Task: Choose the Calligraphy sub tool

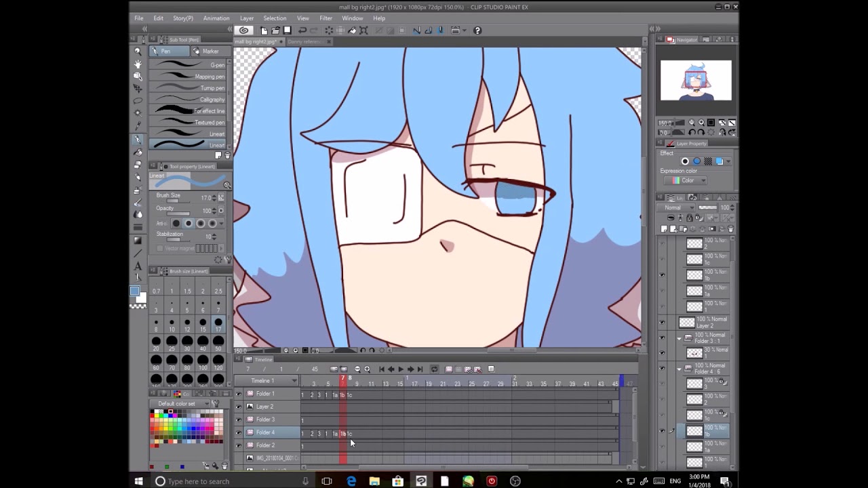Action: [x=188, y=100]
